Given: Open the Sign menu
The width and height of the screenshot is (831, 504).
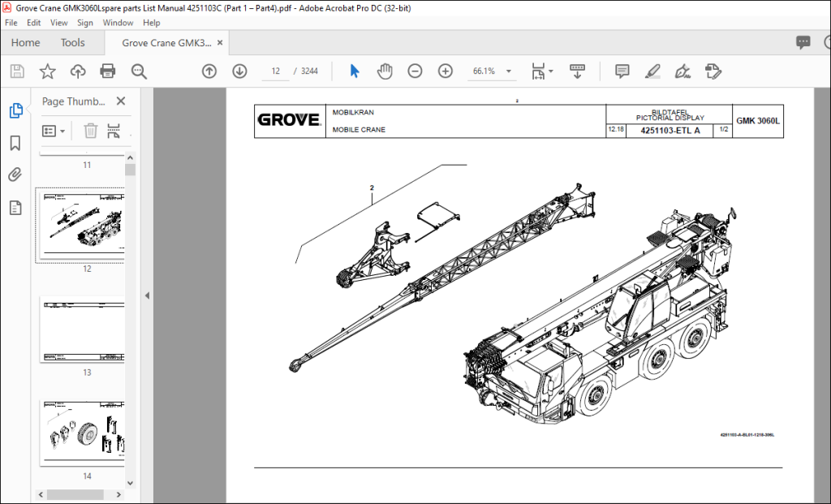Looking at the screenshot, I should click(x=84, y=23).
